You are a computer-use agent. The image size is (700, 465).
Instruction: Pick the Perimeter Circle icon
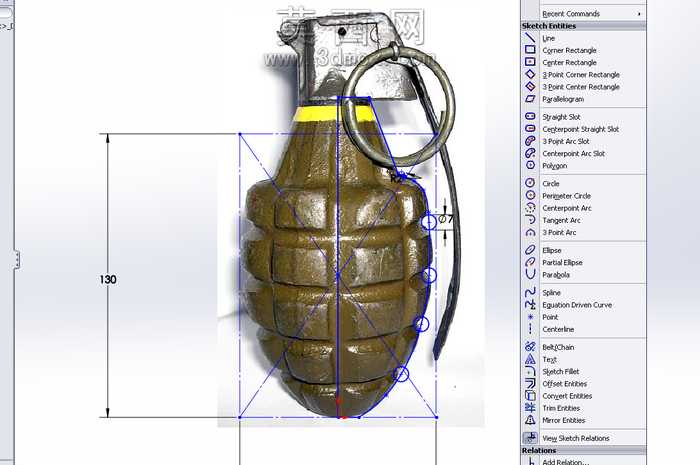click(530, 195)
